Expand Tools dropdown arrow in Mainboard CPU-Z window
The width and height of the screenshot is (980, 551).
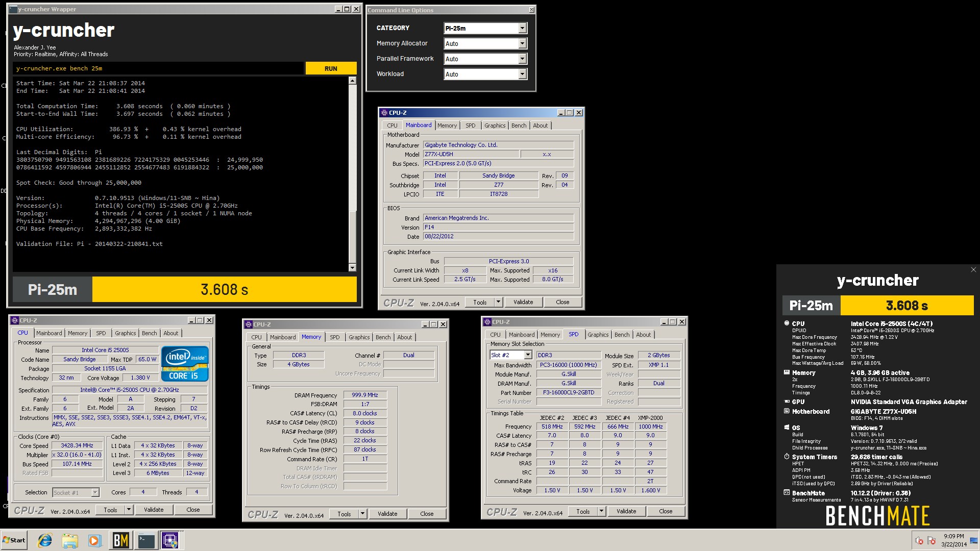(x=498, y=302)
